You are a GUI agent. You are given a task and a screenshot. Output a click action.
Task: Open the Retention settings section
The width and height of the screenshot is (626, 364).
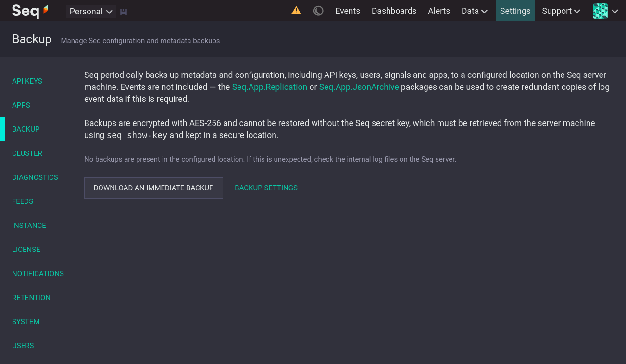[31, 298]
